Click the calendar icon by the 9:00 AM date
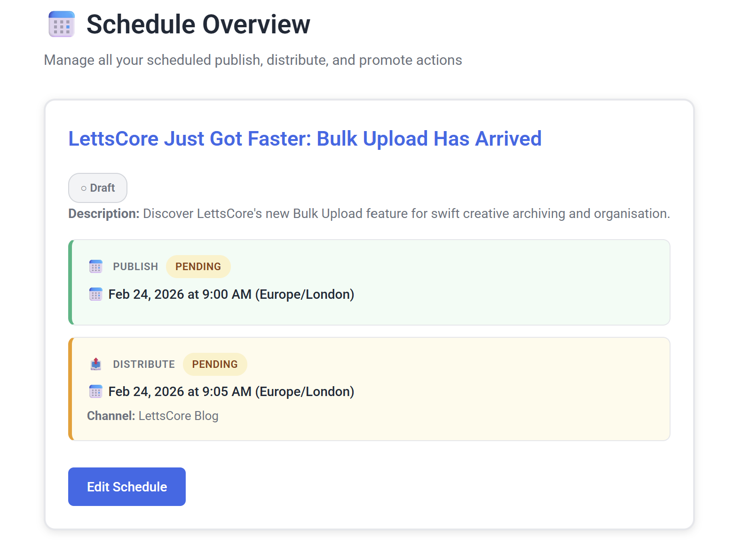 96,295
